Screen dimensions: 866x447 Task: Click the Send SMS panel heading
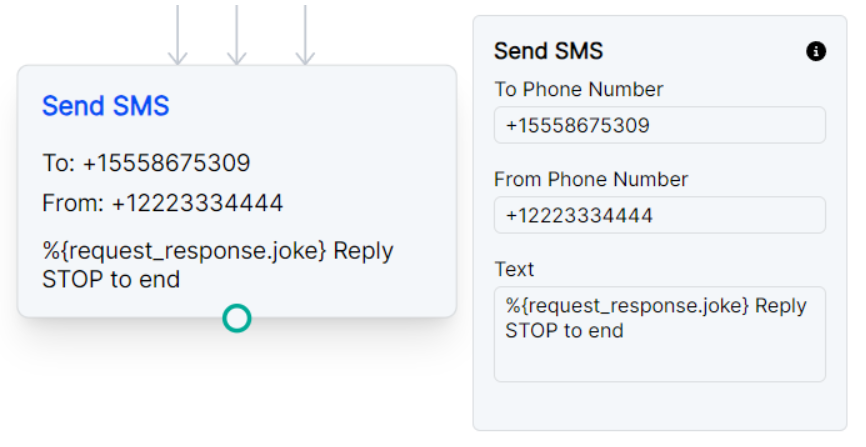coord(548,51)
